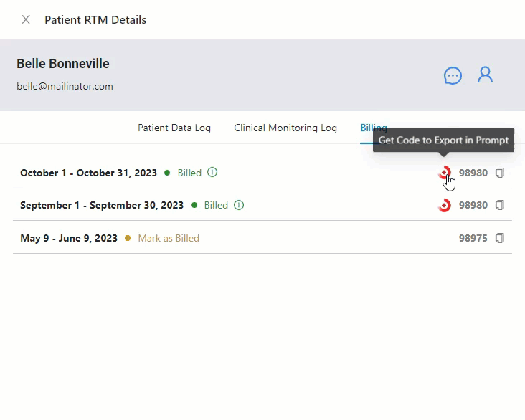Screen dimensions: 525x420
Task: Select the October 1 - October 31, 2023 row
Action: 88,173
